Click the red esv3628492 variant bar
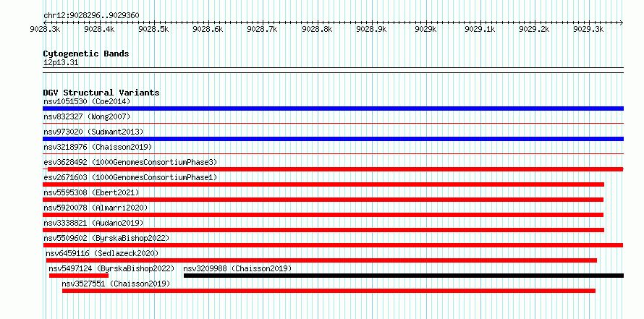Image resolution: width=644 pixels, height=319 pixels. [x=336, y=169]
